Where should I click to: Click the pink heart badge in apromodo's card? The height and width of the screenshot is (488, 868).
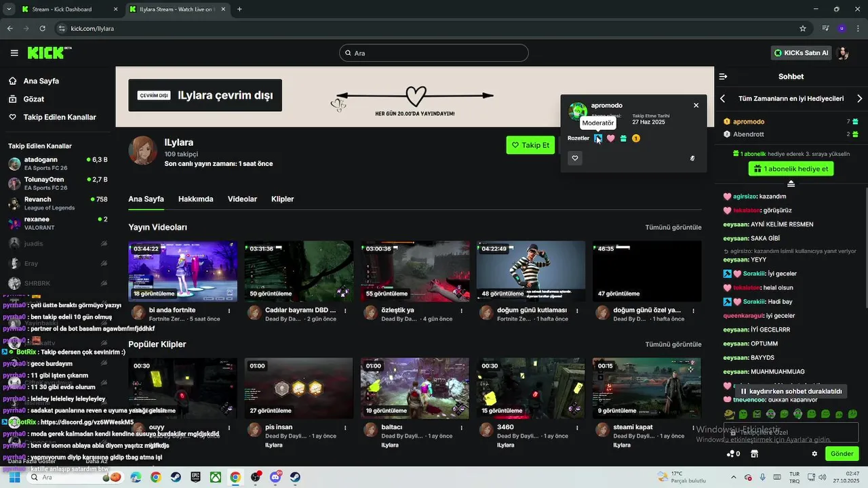point(610,138)
